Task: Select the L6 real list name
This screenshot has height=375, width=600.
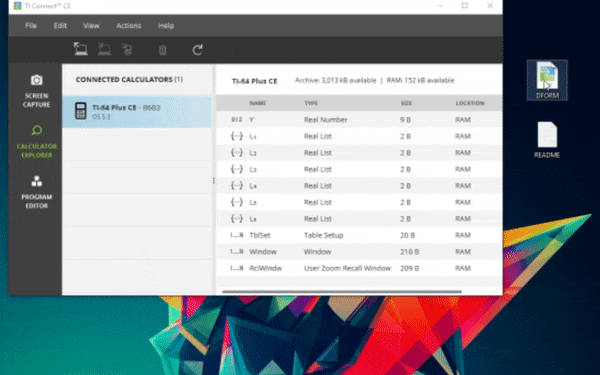Action: click(253, 219)
